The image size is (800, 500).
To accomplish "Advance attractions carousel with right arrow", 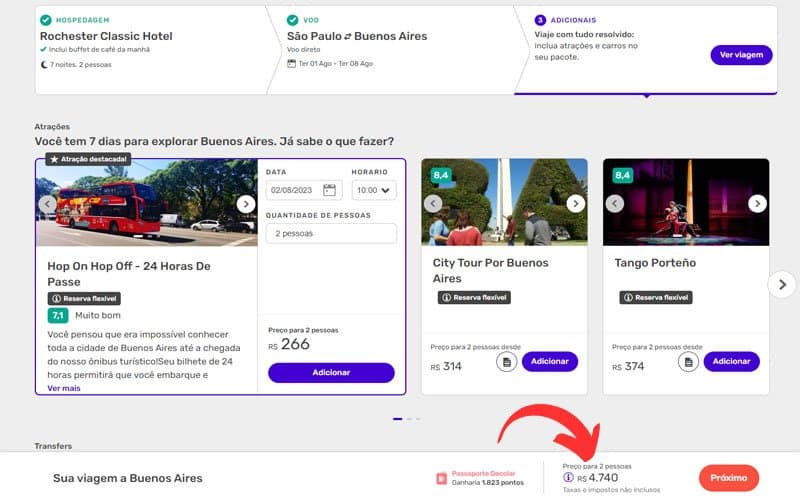I will (x=782, y=285).
